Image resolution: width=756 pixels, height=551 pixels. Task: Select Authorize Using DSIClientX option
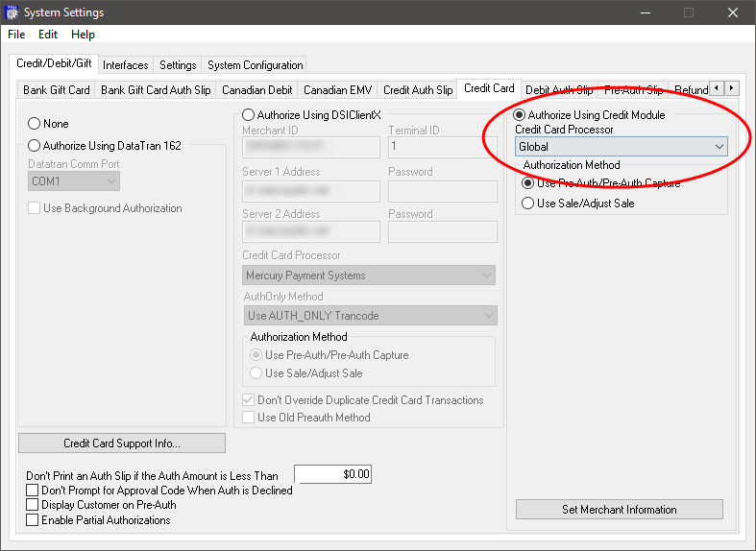pos(249,115)
